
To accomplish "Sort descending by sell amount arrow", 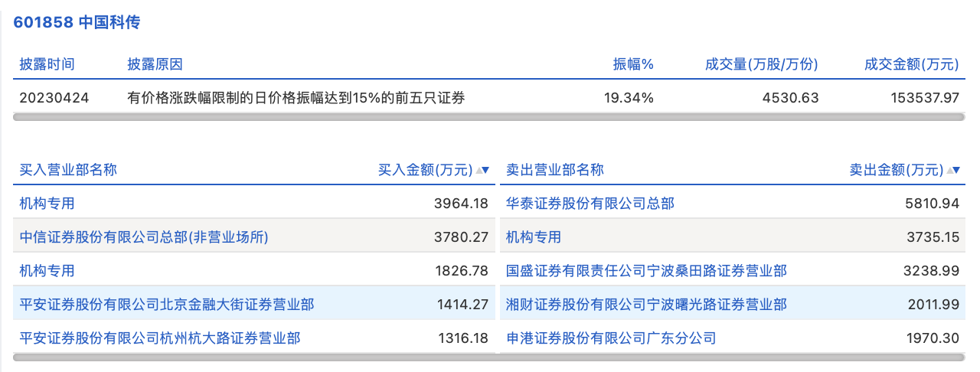I will click(957, 171).
